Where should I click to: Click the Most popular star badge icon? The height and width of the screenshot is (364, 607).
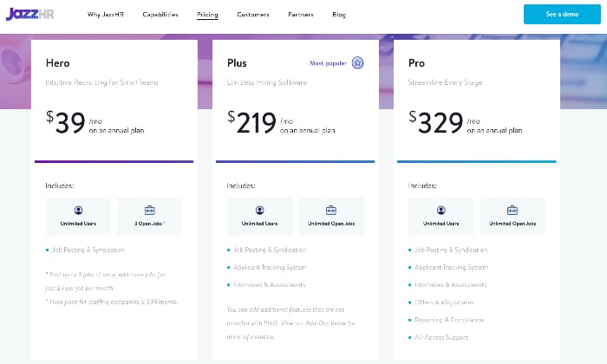tap(357, 62)
